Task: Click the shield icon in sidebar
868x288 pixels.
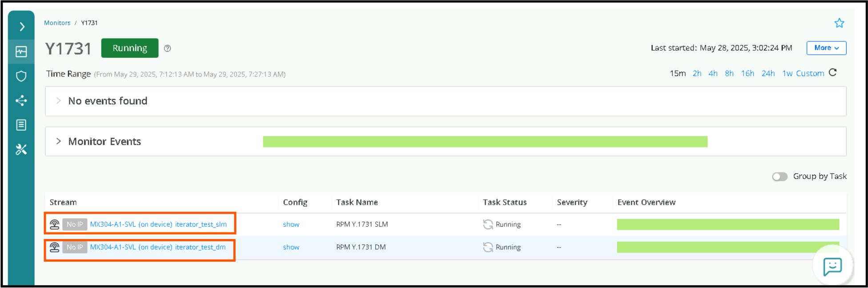Action: [21, 76]
